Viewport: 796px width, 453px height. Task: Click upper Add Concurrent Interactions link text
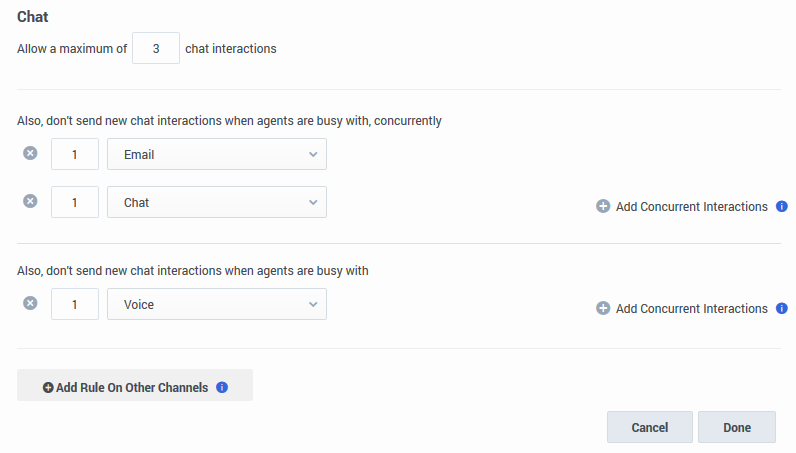point(691,207)
